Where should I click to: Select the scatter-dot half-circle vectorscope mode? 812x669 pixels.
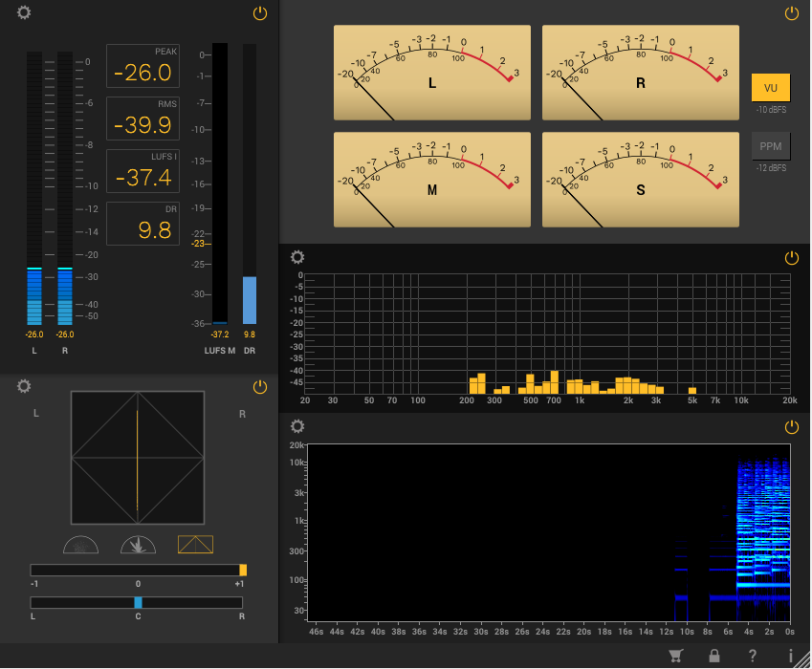coord(81,545)
